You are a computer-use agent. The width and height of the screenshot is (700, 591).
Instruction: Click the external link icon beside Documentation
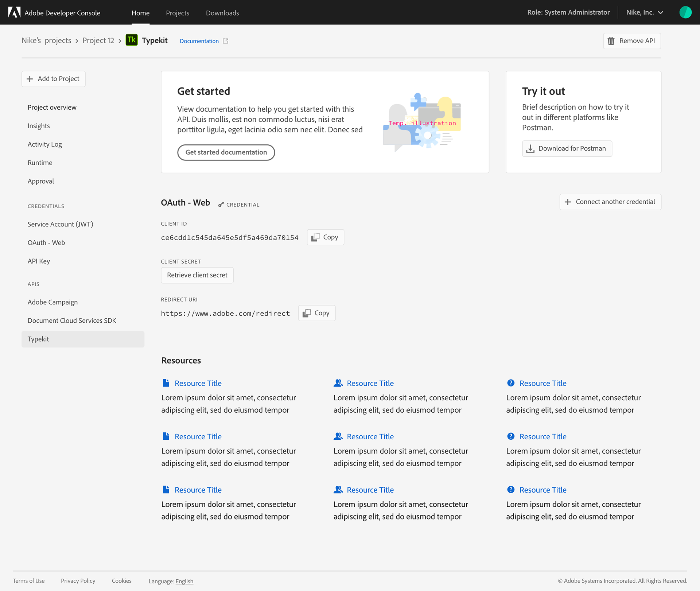[226, 41]
